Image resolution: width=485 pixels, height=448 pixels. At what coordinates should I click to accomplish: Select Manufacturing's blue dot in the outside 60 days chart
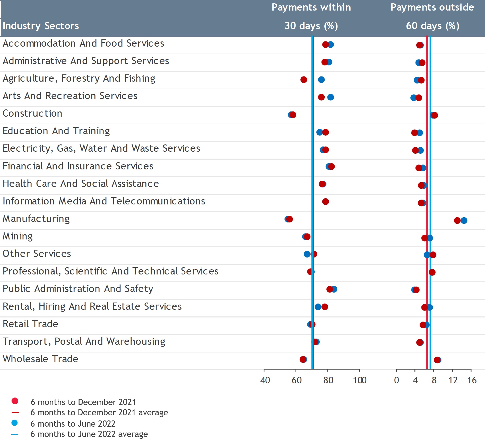[464, 220]
